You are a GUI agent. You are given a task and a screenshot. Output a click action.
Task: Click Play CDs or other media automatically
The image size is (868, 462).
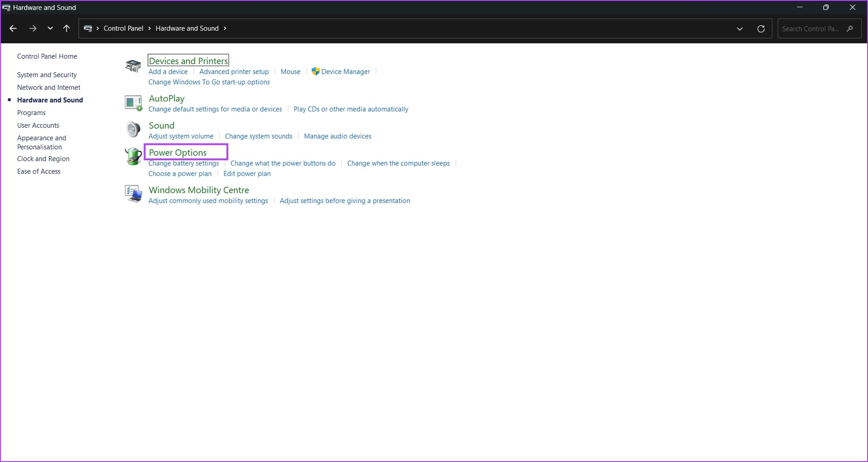[351, 109]
